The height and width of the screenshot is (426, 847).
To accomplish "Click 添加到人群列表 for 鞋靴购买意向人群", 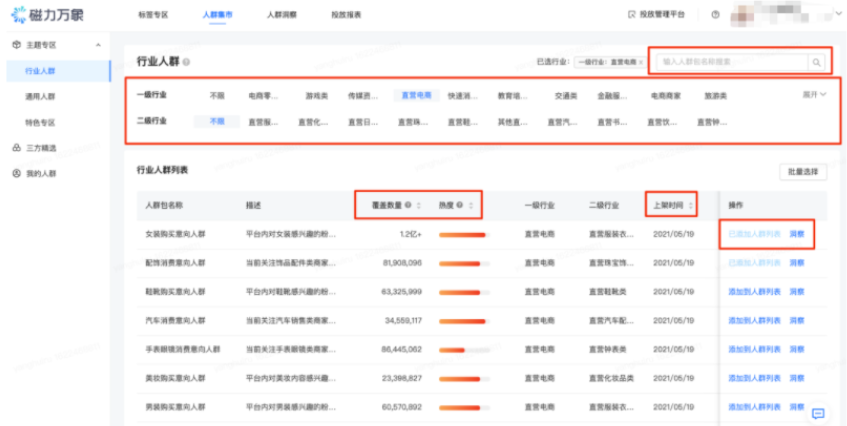I will coord(754,292).
